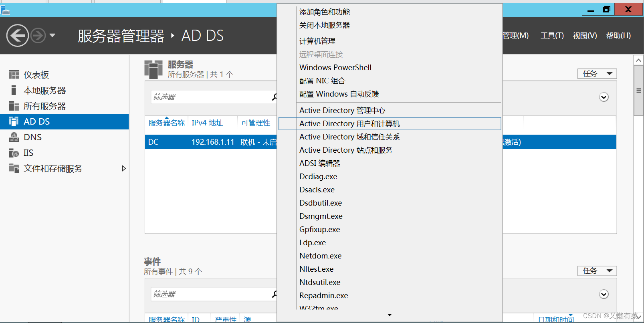Click the AD DS sidebar icon
This screenshot has width=644, height=323.
coord(14,121)
